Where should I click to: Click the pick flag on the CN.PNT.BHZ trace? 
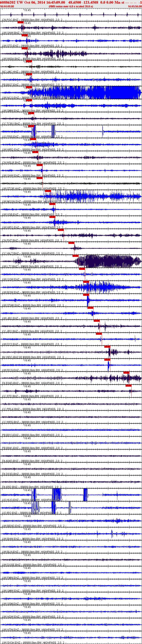pyautogui.click(x=61, y=230)
